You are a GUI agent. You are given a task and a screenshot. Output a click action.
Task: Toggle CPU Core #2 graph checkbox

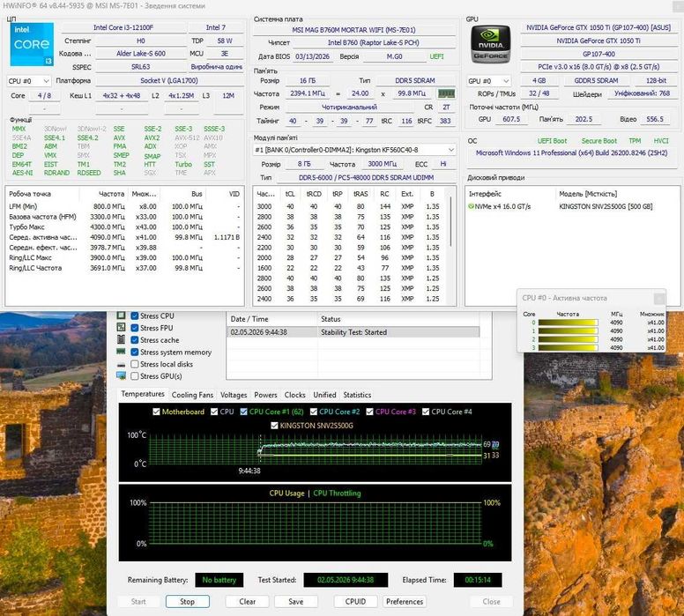coord(314,412)
